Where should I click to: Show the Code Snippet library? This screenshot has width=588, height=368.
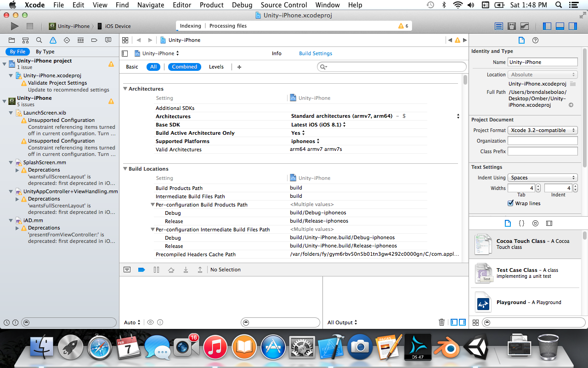coord(521,223)
